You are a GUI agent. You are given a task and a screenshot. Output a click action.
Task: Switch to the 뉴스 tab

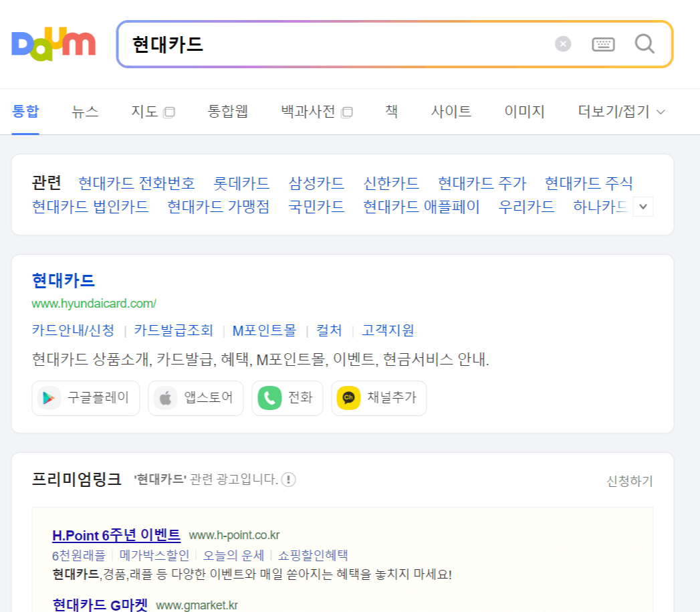pyautogui.click(x=84, y=112)
